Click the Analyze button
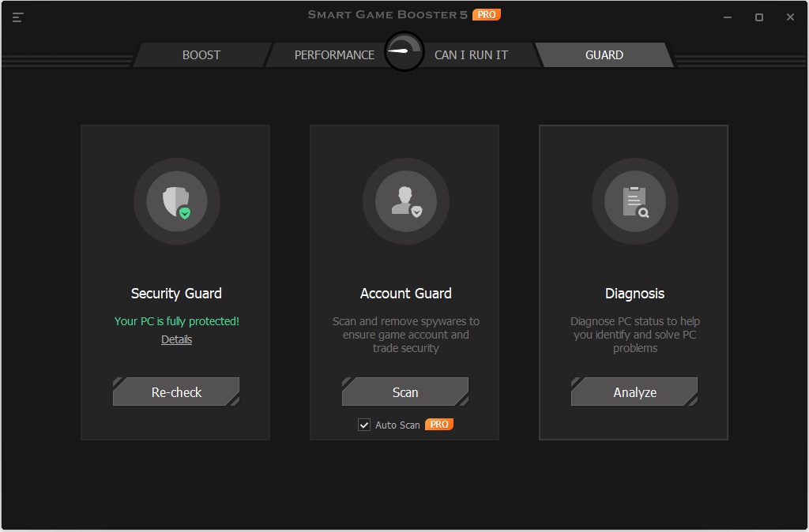 (x=634, y=392)
